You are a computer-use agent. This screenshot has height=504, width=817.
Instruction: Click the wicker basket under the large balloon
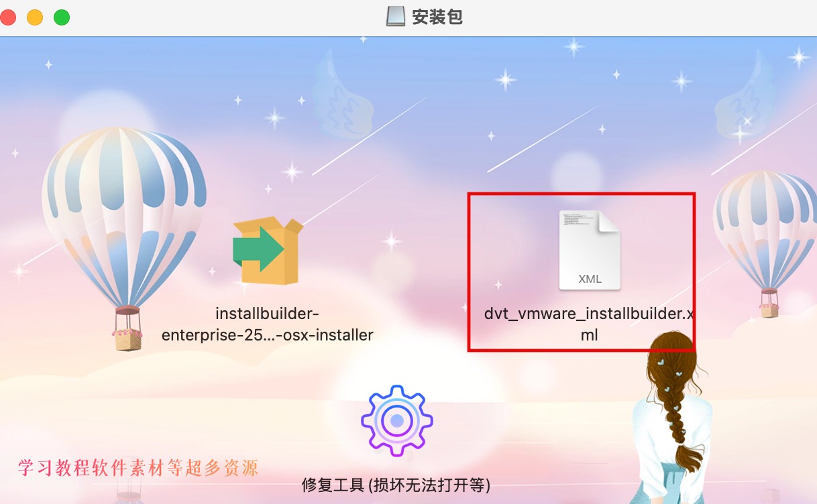point(127,340)
